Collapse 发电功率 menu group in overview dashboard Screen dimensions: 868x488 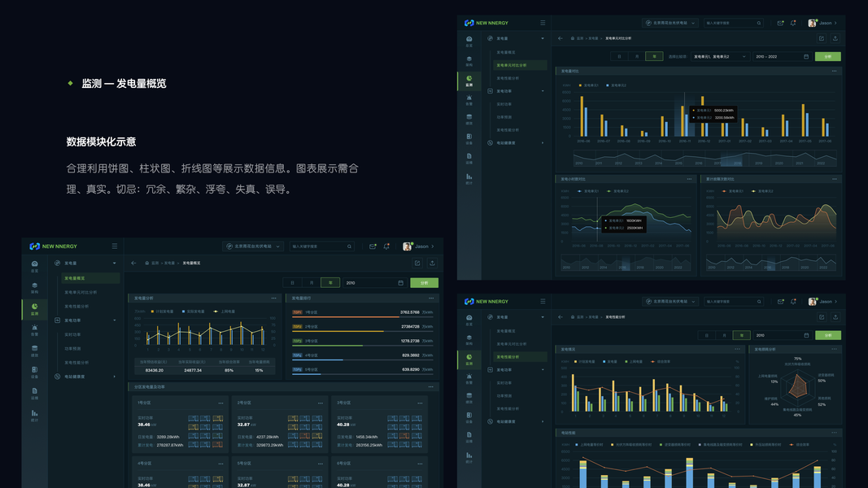point(85,320)
